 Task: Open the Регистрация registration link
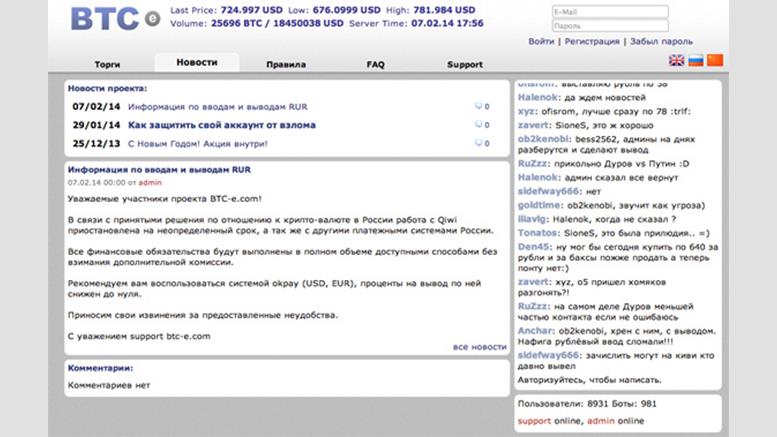[593, 42]
